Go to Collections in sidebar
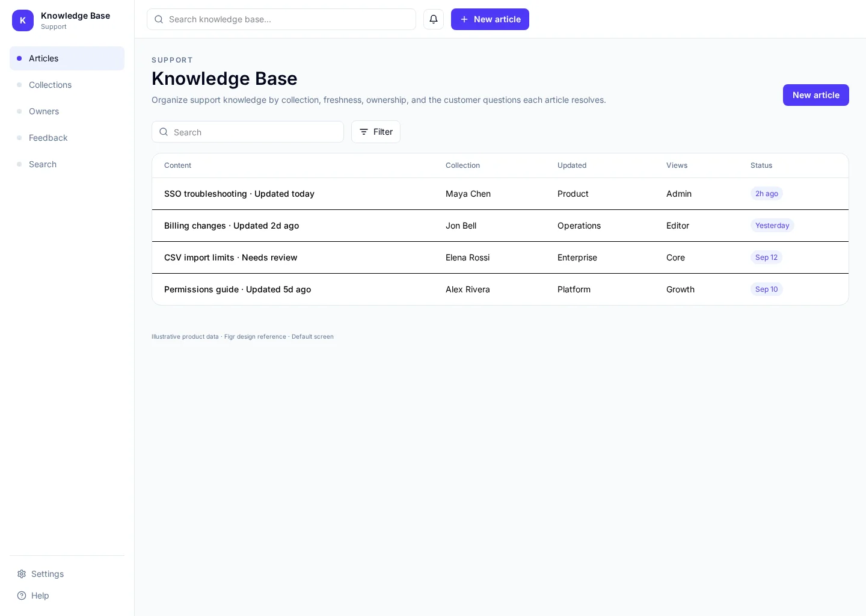Viewport: 866px width, 616px height. [67, 85]
